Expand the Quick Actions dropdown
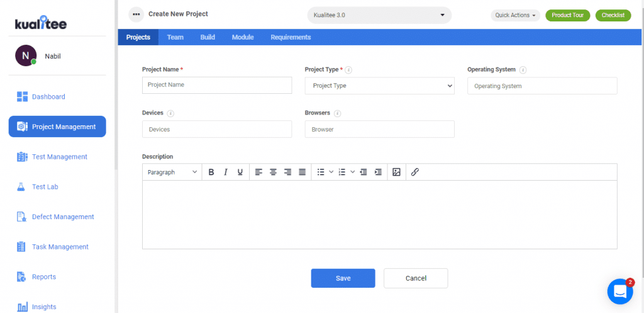Viewport: 644px width, 313px height. click(515, 15)
